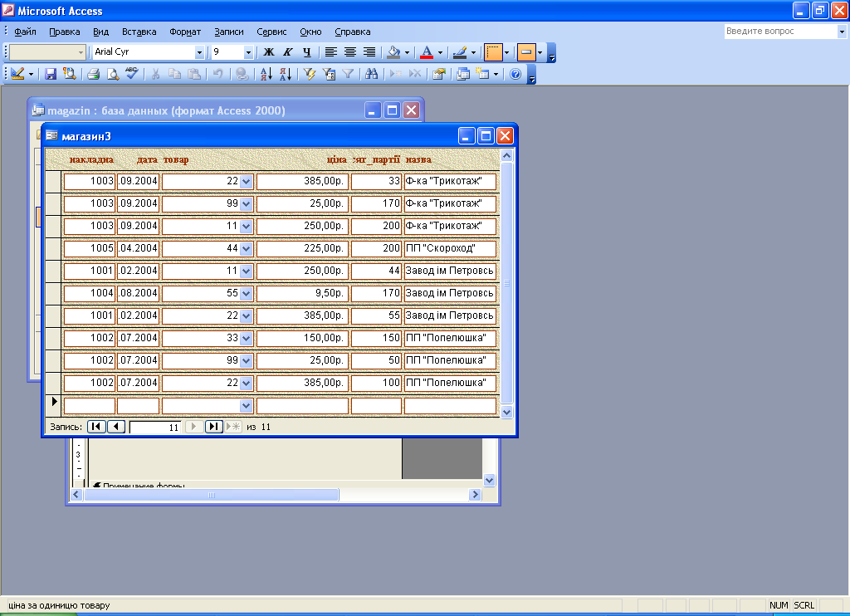Run the spelling check (ABC) icon
Viewport: 850px width, 616px height.
tap(131, 74)
